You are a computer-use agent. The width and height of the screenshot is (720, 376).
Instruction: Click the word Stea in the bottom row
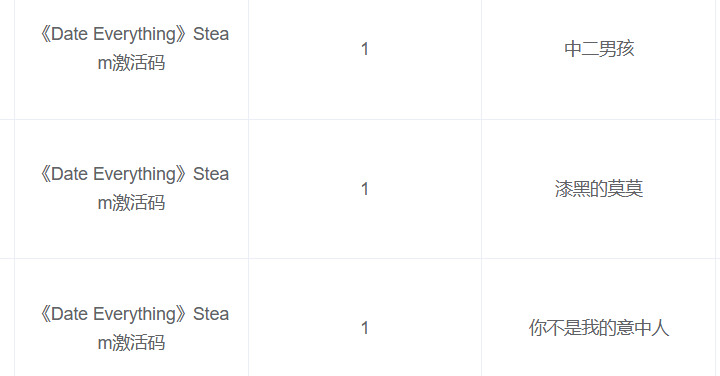pos(211,314)
